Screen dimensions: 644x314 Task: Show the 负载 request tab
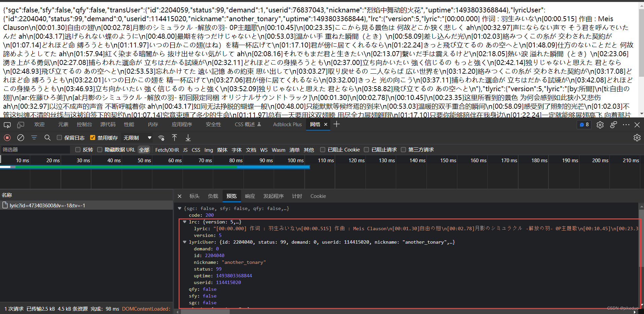point(213,196)
